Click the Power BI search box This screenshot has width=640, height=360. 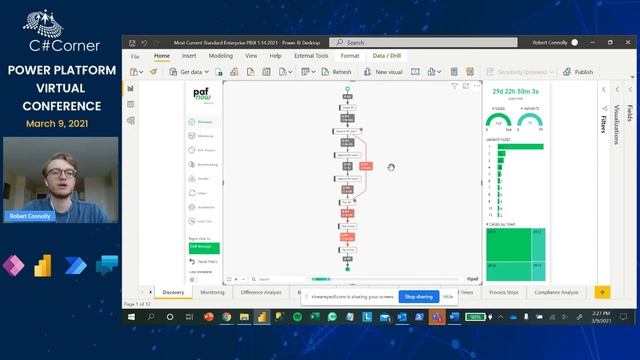423,42
